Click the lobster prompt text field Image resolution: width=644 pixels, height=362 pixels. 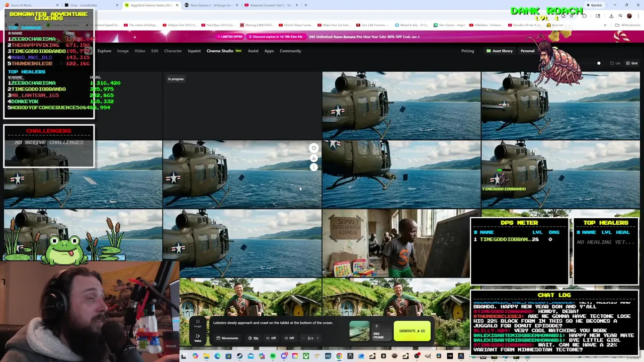(273, 323)
